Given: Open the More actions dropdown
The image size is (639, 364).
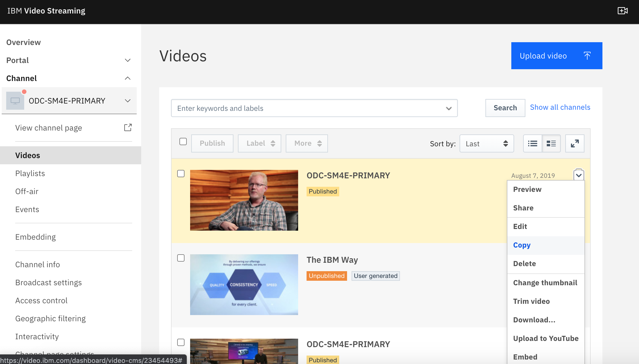Looking at the screenshot, I should tap(307, 143).
